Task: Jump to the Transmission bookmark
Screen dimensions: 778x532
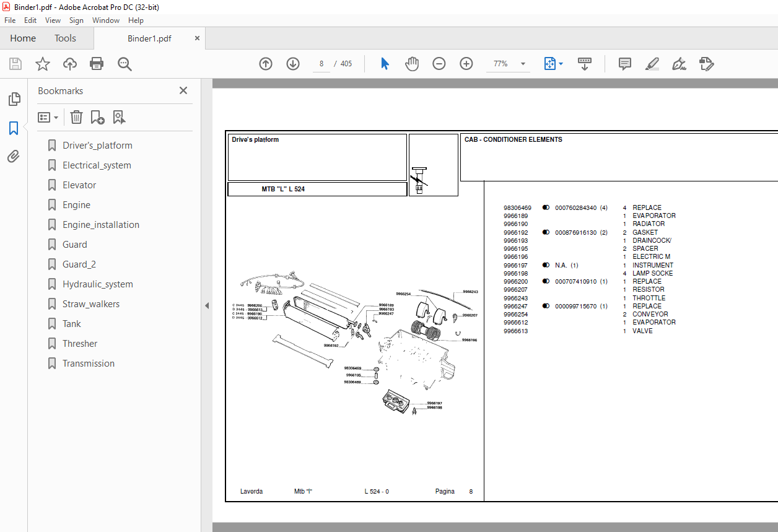Action: pyautogui.click(x=89, y=364)
